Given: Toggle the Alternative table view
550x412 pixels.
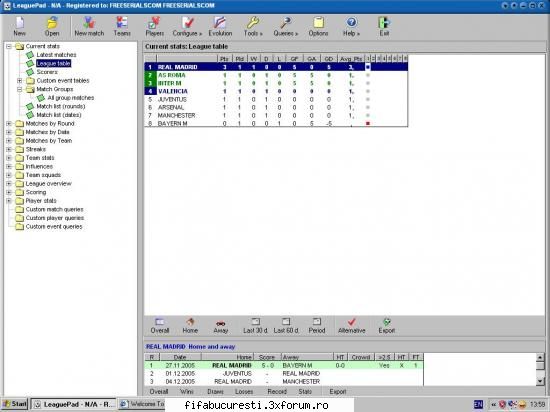Looking at the screenshot, I should [x=351, y=326].
